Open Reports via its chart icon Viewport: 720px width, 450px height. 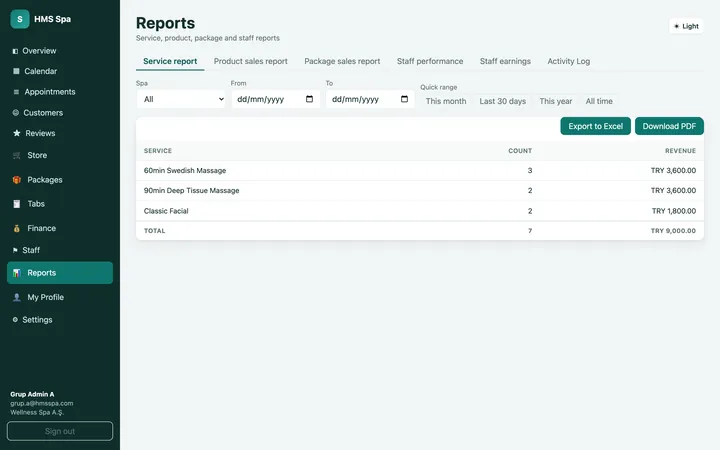(17, 273)
